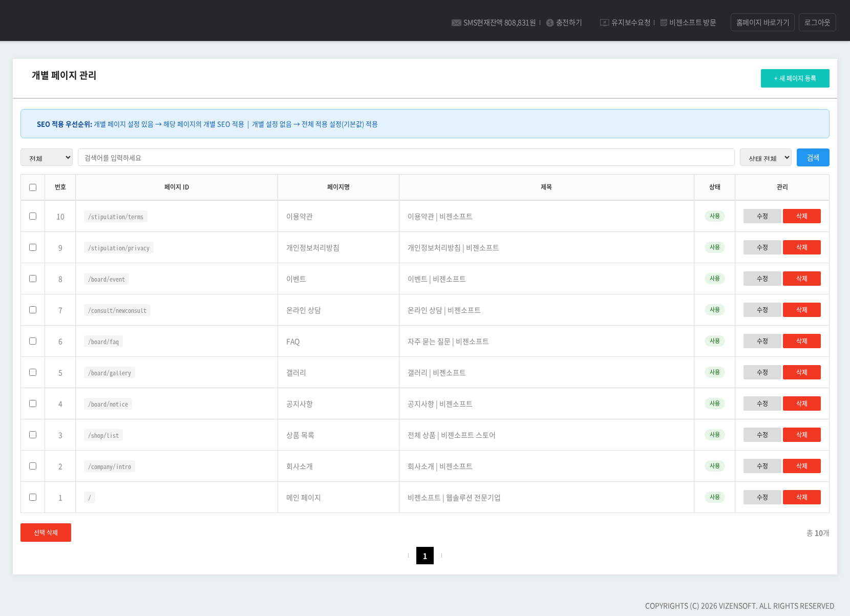Check the box for row 10 이용약관
This screenshot has width=850, height=616.
click(33, 216)
